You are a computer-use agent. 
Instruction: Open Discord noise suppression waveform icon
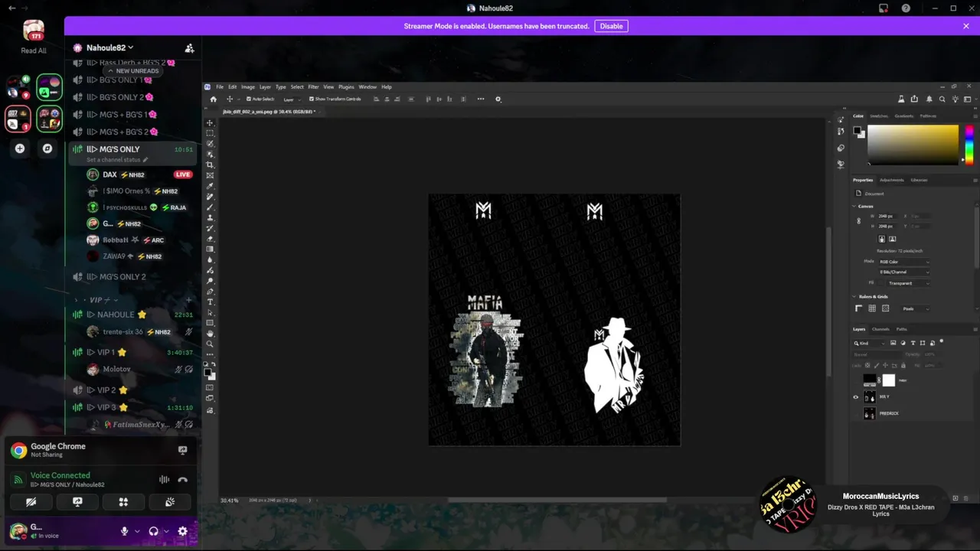[x=164, y=480]
